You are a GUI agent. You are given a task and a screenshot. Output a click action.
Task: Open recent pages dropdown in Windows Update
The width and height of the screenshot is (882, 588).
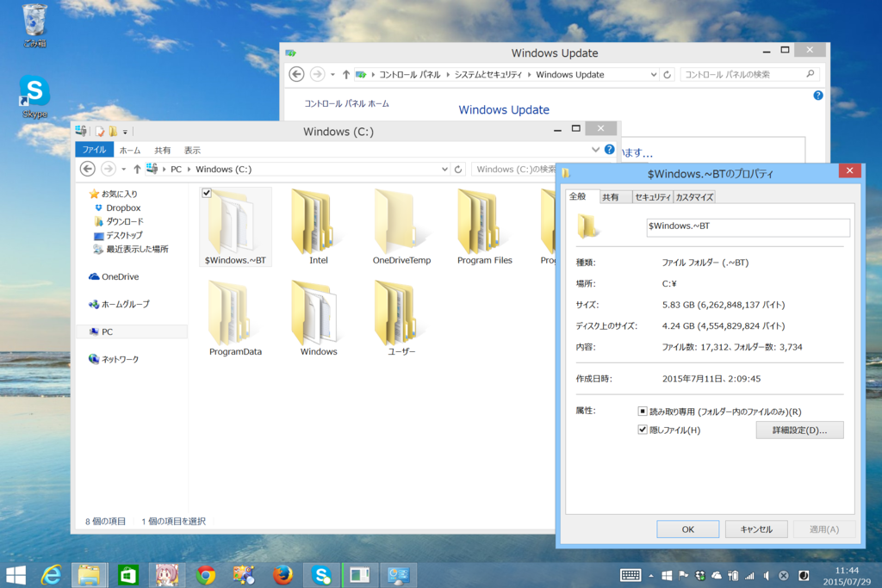click(x=332, y=74)
